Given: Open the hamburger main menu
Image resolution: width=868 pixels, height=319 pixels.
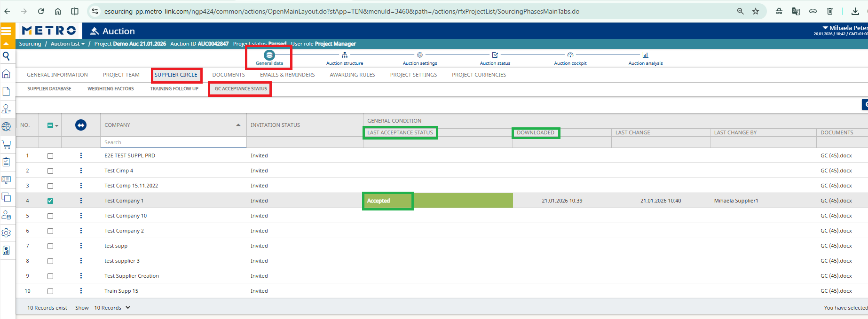Looking at the screenshot, I should click(6, 31).
